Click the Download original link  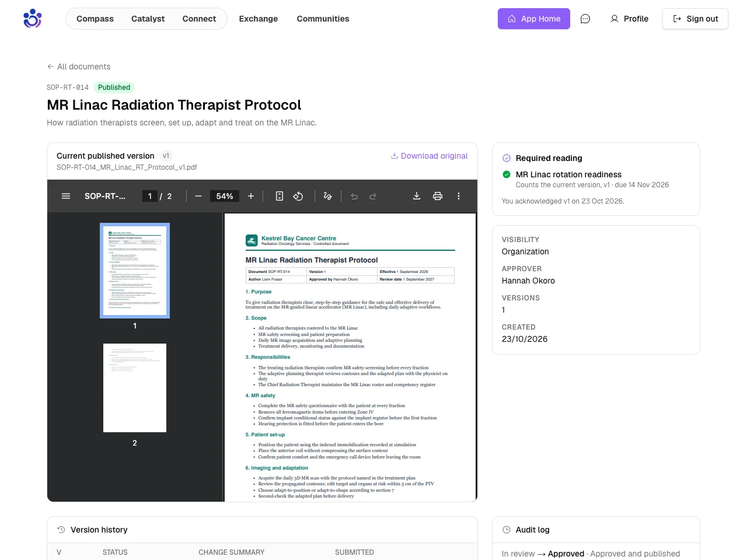point(430,156)
